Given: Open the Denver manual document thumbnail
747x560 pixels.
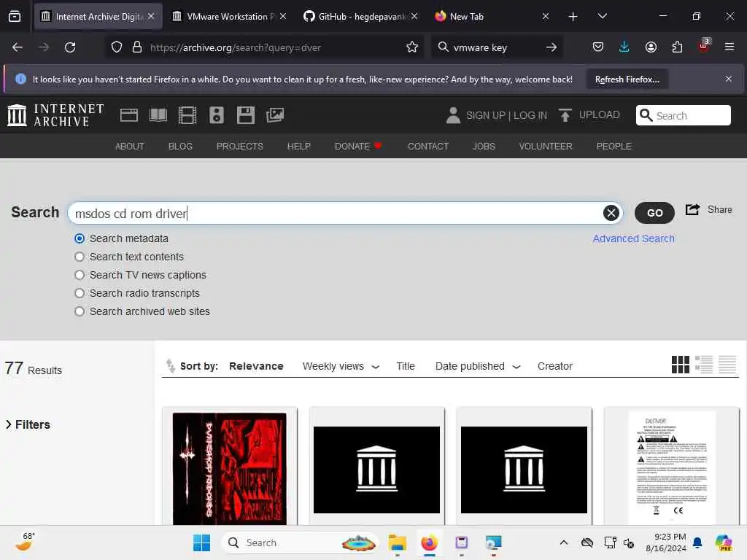Looking at the screenshot, I should (x=672, y=469).
